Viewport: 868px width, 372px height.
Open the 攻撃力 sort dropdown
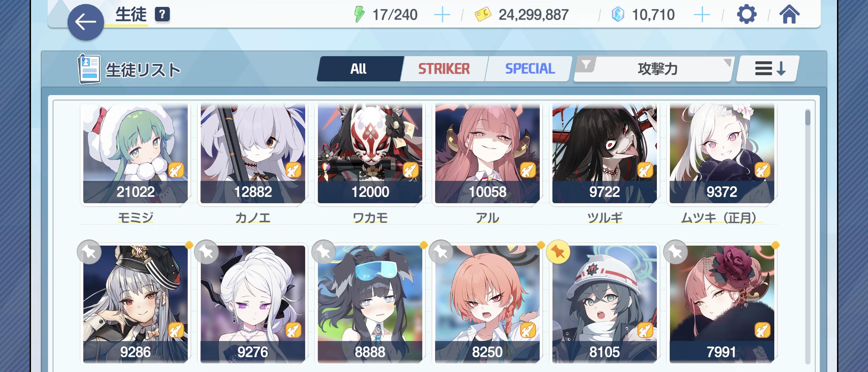[x=654, y=69]
